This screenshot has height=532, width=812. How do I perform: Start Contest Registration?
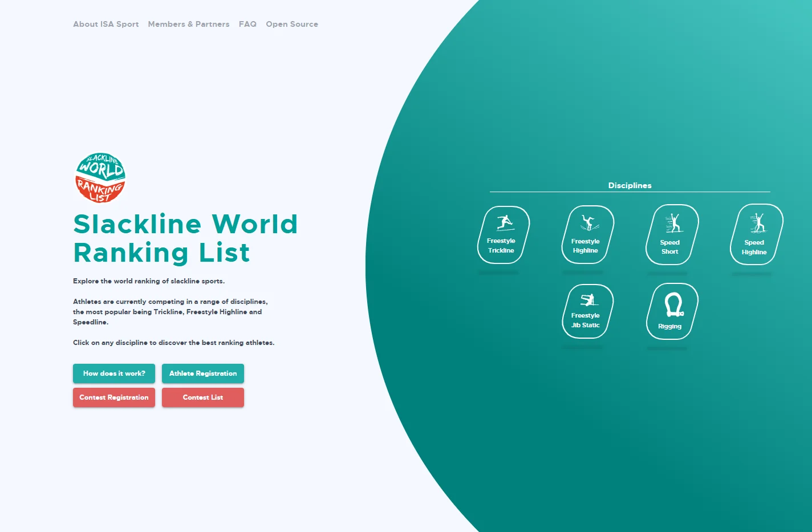coord(114,397)
